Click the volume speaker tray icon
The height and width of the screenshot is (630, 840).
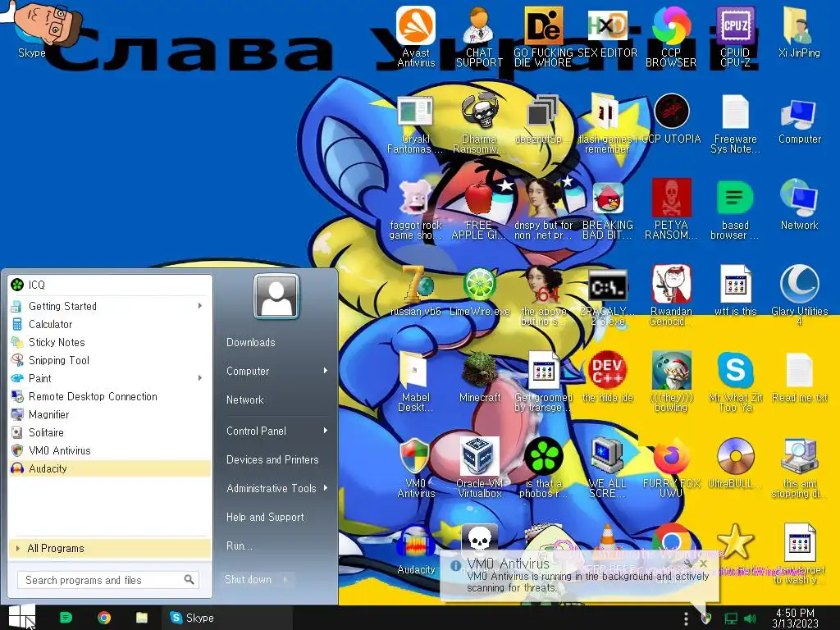point(750,619)
